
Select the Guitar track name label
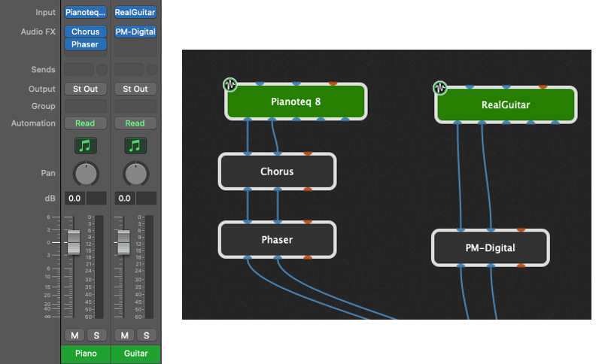[135, 353]
